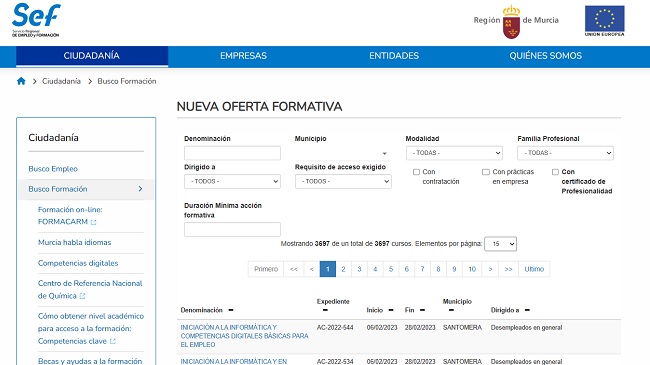Open Requisito de acceso exigido dropdown
The image size is (650, 365).
click(x=343, y=181)
